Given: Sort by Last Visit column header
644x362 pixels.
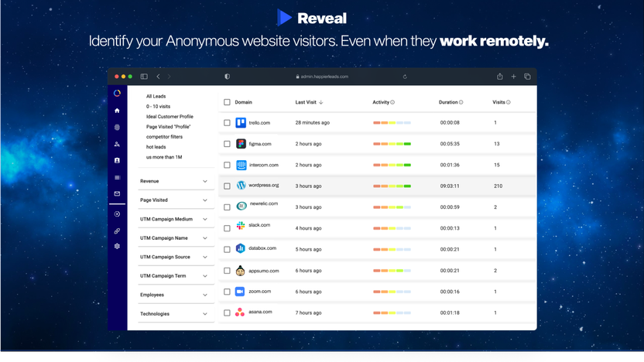Looking at the screenshot, I should [309, 102].
